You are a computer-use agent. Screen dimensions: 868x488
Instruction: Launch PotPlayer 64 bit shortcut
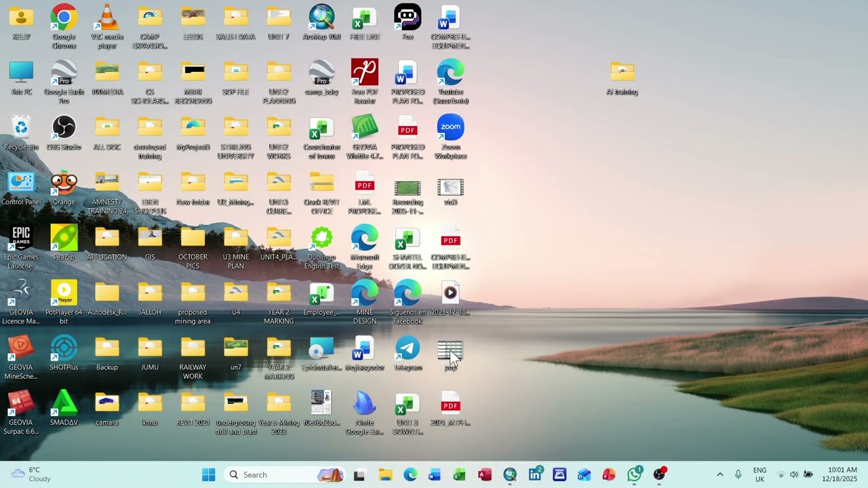coord(64,302)
